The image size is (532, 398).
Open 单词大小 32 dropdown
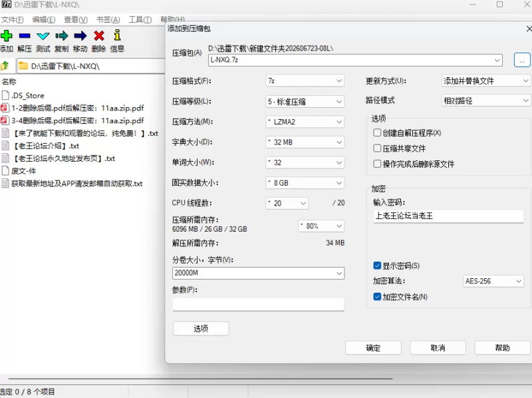tap(305, 162)
